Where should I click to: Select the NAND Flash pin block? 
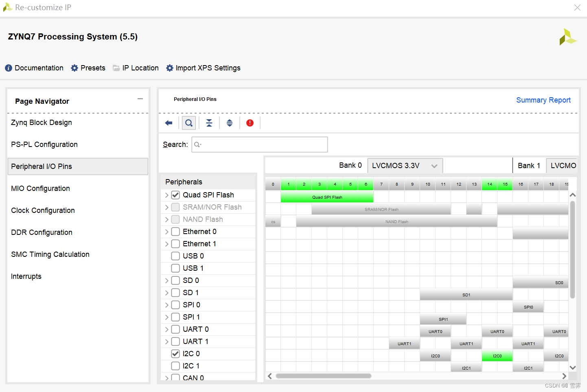tap(396, 221)
